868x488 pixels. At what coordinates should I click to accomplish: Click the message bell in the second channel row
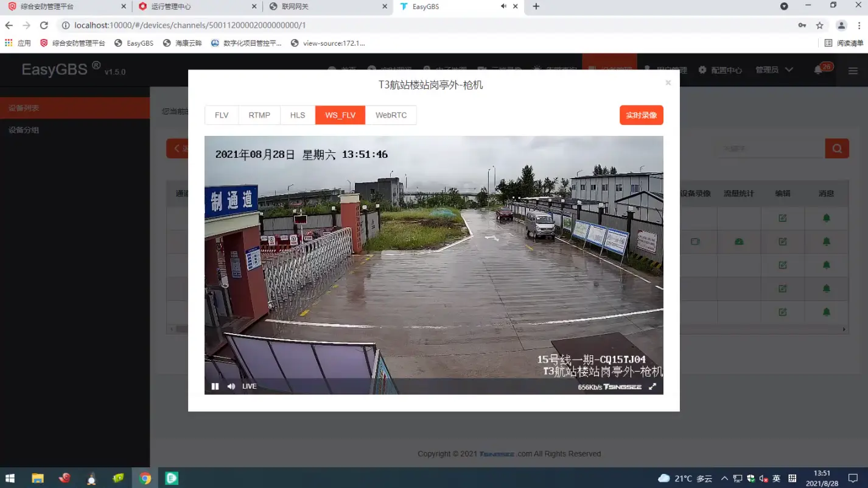click(827, 242)
